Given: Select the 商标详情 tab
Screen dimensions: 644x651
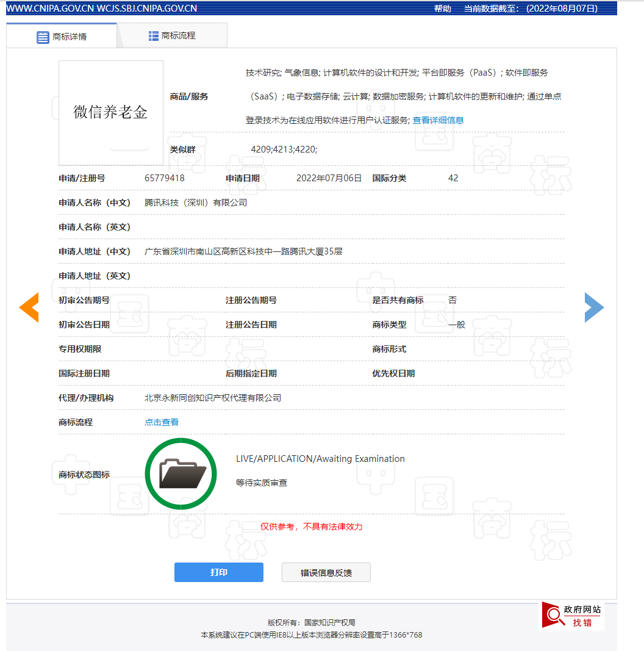Looking at the screenshot, I should [x=67, y=37].
